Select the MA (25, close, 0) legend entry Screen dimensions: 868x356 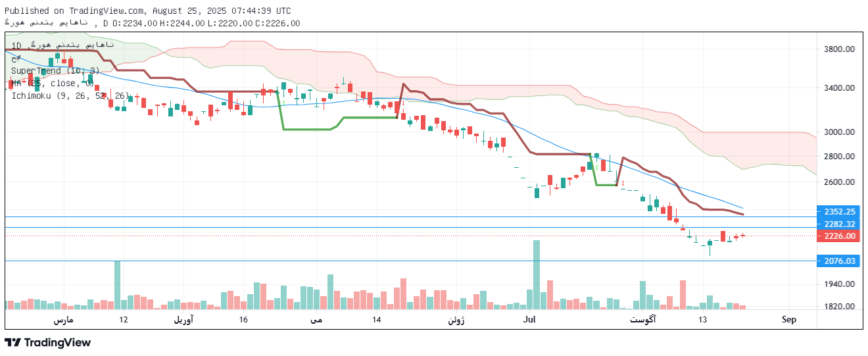[x=53, y=83]
